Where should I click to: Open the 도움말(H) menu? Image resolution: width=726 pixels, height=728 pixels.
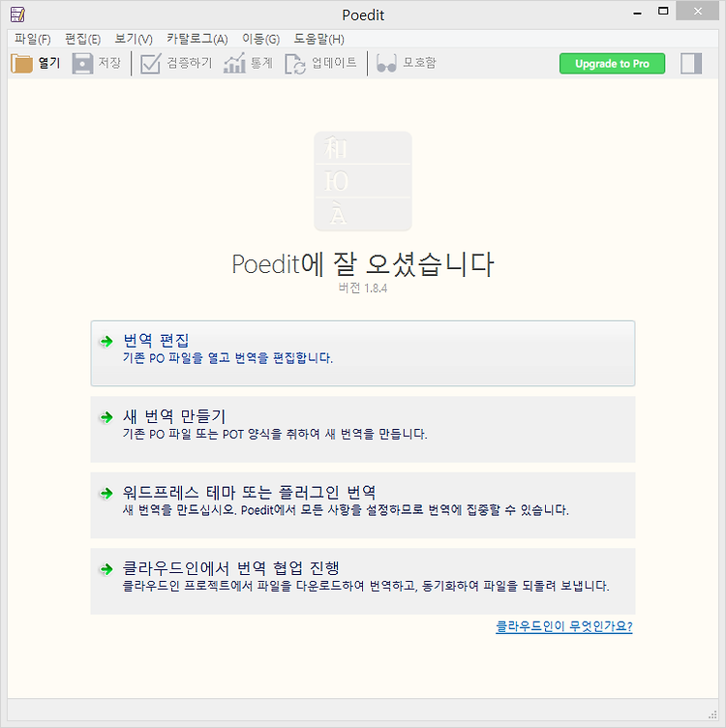318,39
